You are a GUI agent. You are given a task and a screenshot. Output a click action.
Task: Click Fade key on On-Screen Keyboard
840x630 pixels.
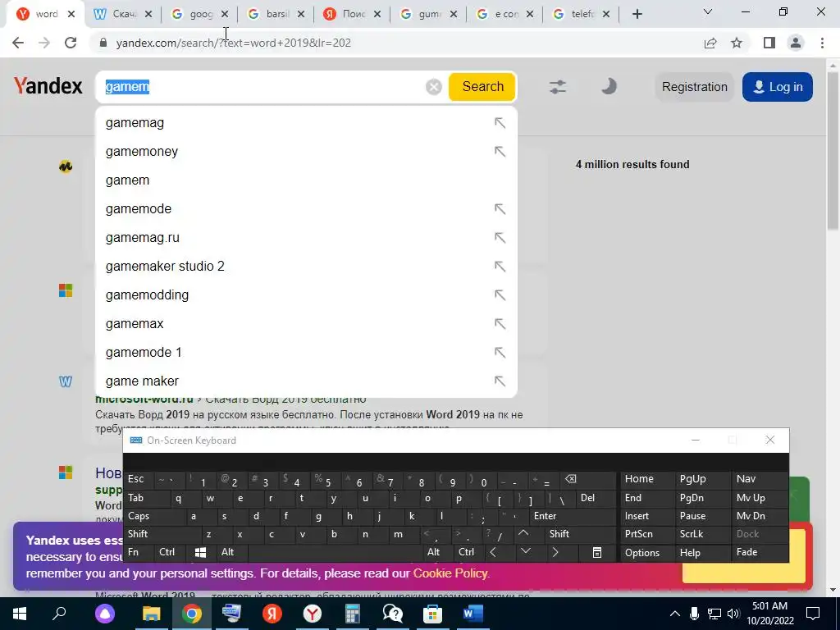click(760, 552)
